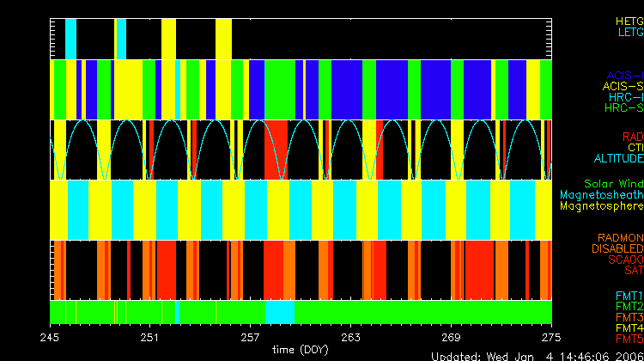Image resolution: width=644 pixels, height=361 pixels.
Task: Click the cyan block in bottom green row
Action: 280,311
